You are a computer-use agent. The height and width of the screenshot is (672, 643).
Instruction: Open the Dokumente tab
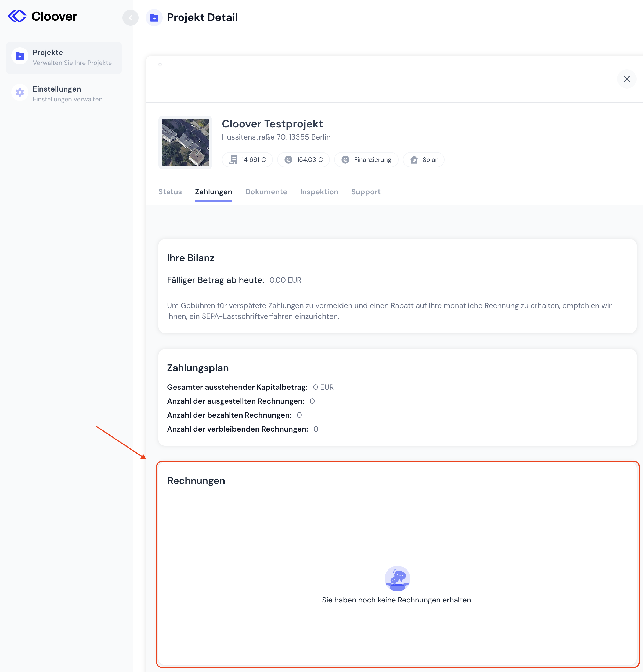coord(266,192)
